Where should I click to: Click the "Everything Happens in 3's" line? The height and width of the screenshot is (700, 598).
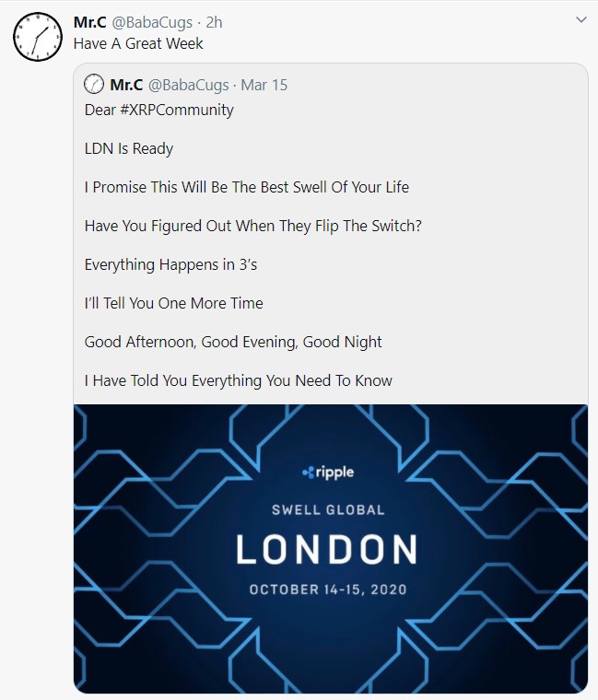[x=170, y=264]
